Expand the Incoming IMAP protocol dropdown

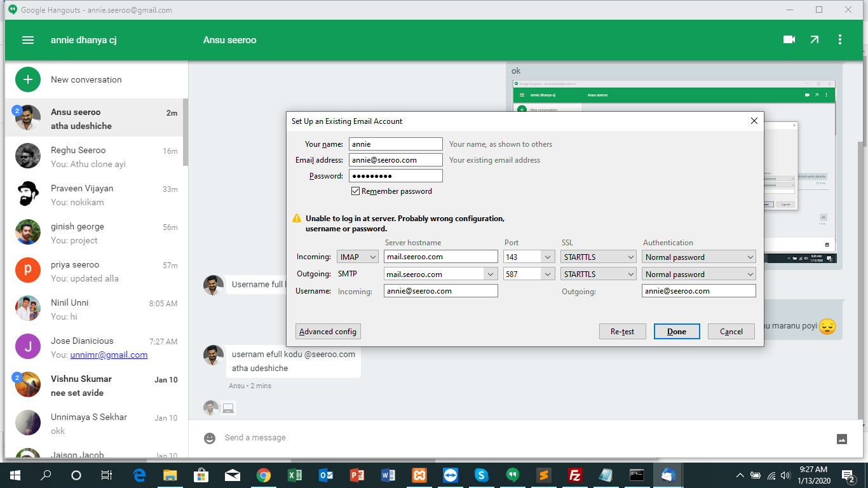(x=358, y=257)
